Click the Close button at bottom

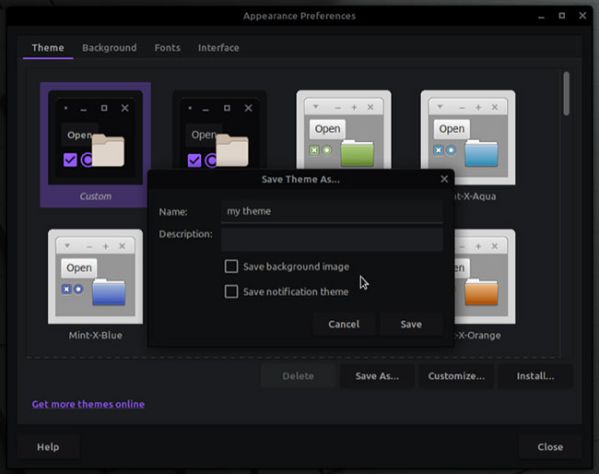coord(550,447)
